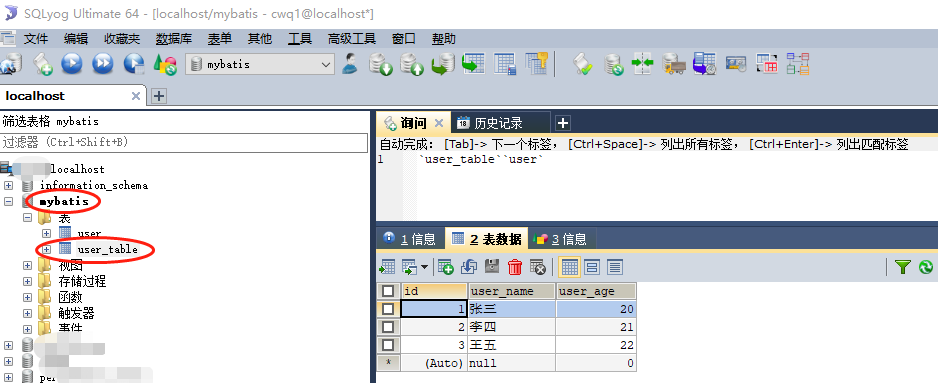Open the database synchronization refresh icon
The height and width of the screenshot is (383, 938).
point(613,64)
